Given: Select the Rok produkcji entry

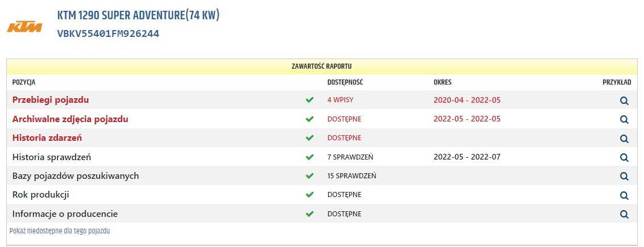Looking at the screenshot, I should pyautogui.click(x=40, y=195).
